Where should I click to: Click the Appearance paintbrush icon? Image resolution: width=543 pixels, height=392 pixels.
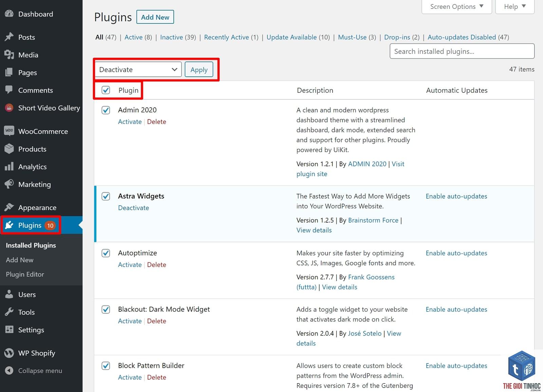point(9,207)
